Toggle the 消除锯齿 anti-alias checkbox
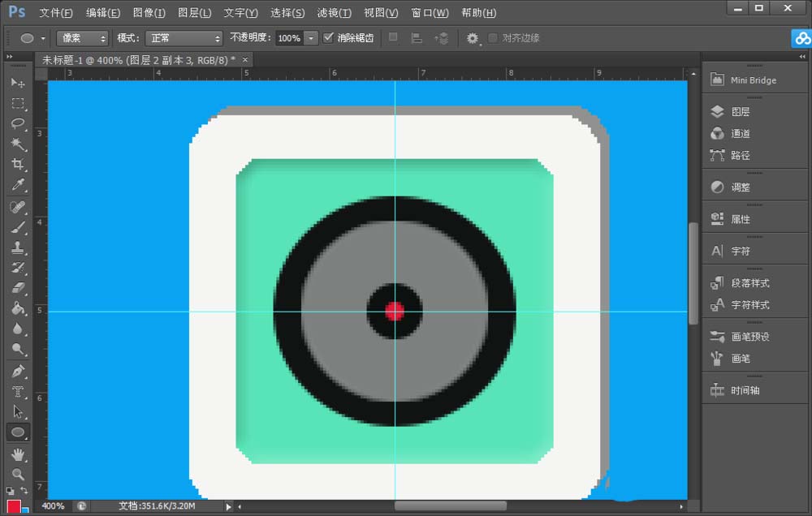This screenshot has height=516, width=812. (328, 38)
